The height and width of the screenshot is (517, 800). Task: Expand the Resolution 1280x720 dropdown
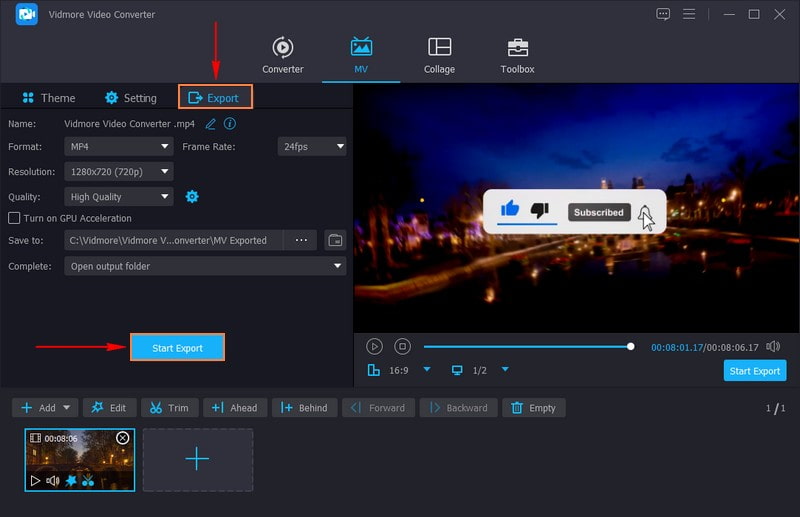pos(119,172)
